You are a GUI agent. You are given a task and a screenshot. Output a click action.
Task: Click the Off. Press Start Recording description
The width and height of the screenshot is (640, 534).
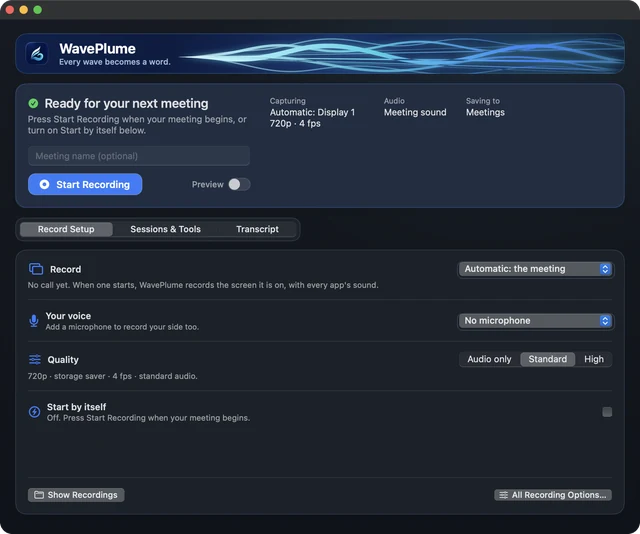coord(148,418)
